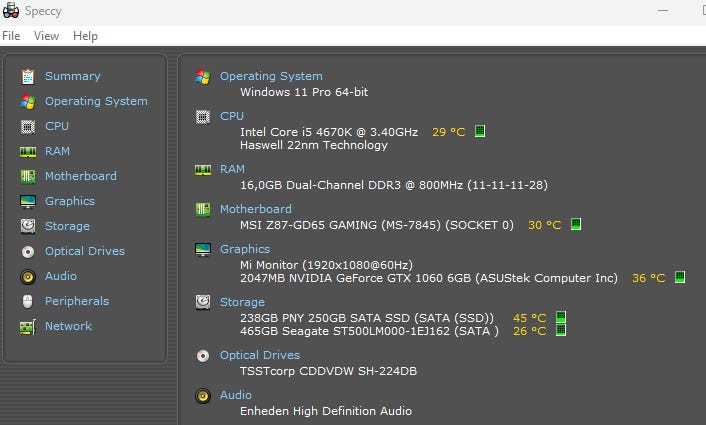This screenshot has width=706, height=425.
Task: Select the Motherboard icon in sidebar
Action: (28, 176)
